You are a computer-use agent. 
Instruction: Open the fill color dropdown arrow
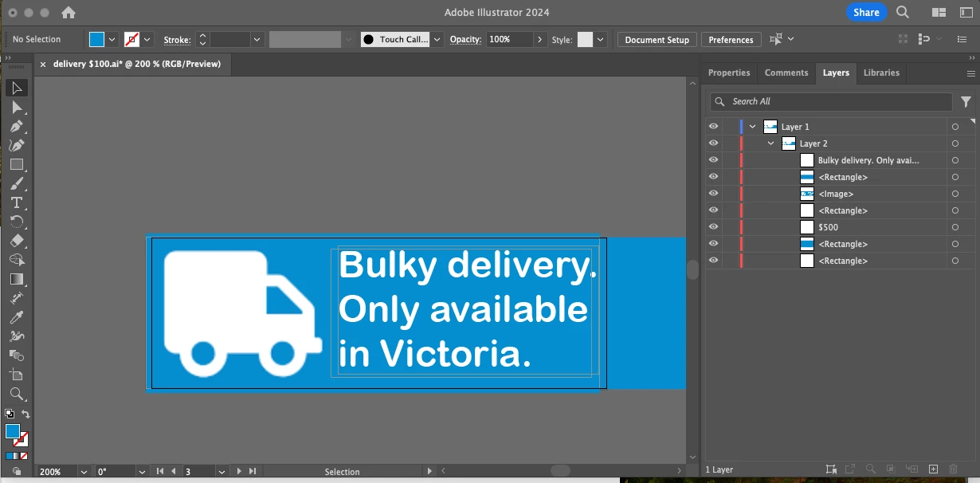[112, 39]
